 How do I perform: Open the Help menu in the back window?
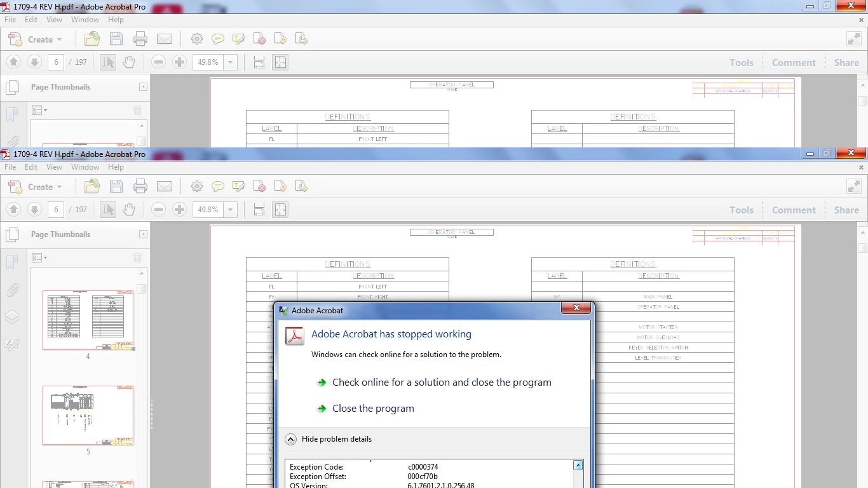[116, 20]
